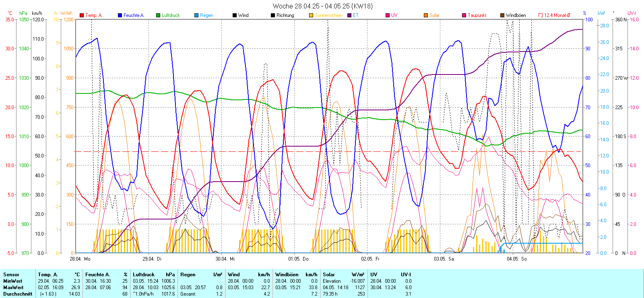Click the blue Feuchte A. legend square
The image size is (644, 298).
click(x=120, y=15)
